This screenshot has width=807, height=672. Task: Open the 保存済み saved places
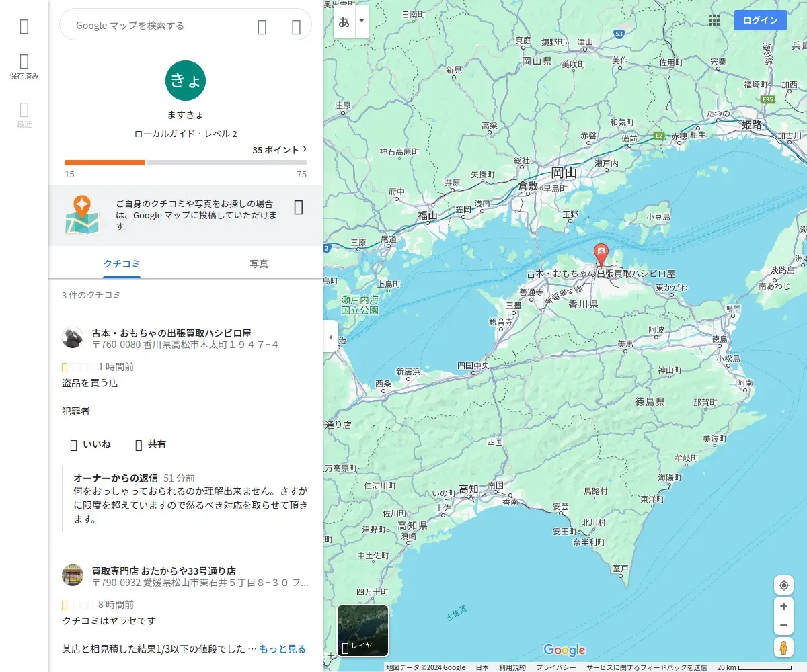click(x=24, y=67)
